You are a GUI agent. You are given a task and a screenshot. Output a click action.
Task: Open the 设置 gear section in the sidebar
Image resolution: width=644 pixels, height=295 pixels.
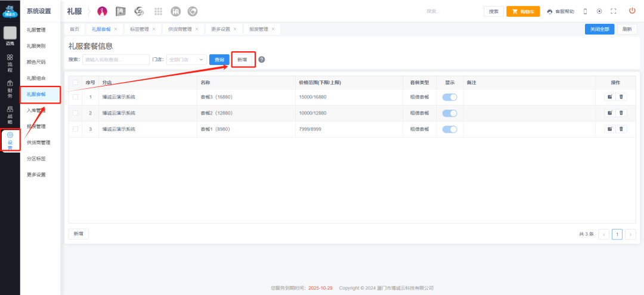[10, 141]
